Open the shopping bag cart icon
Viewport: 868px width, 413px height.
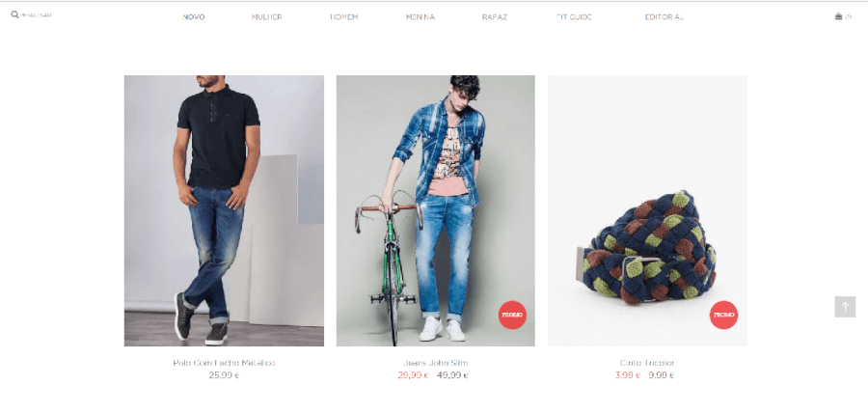tap(839, 16)
